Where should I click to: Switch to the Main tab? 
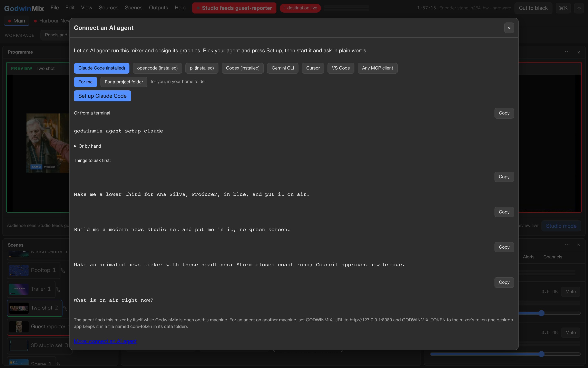[x=17, y=21]
